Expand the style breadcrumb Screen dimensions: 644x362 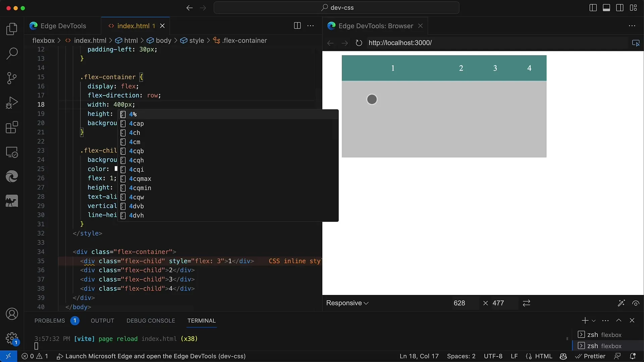[x=192, y=41]
